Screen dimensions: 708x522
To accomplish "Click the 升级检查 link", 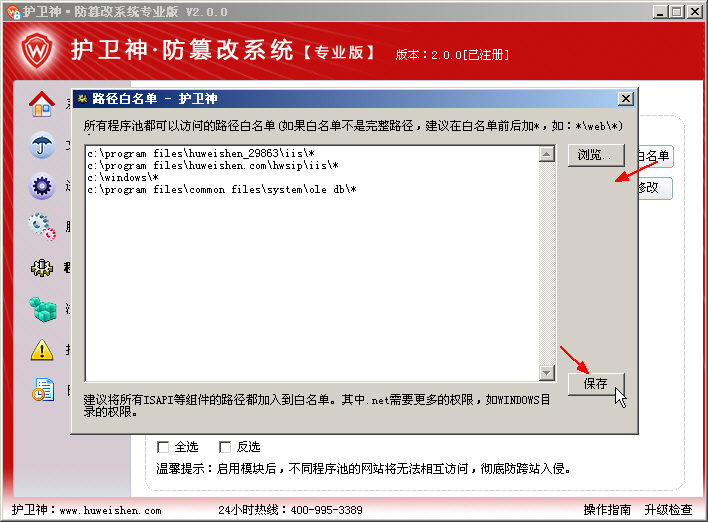I will coord(668,510).
